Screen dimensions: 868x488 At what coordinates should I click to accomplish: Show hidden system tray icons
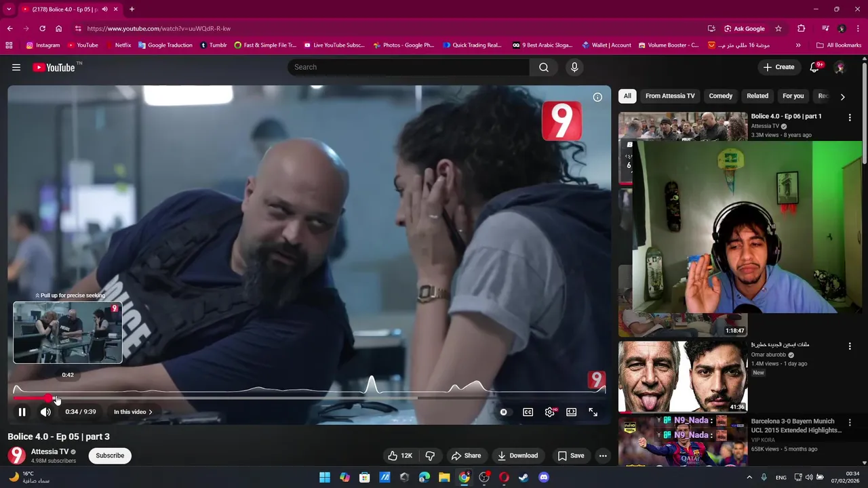[x=749, y=477]
